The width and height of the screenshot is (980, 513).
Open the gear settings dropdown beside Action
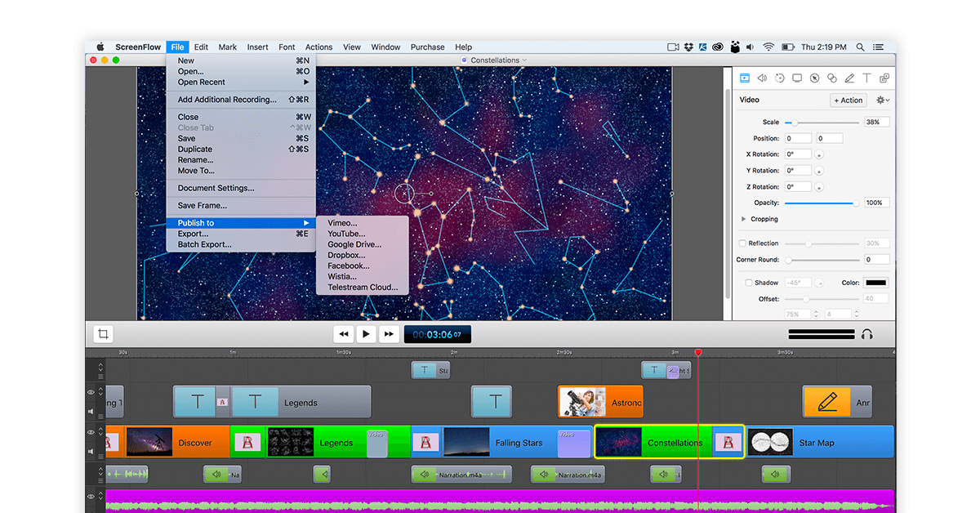[882, 100]
